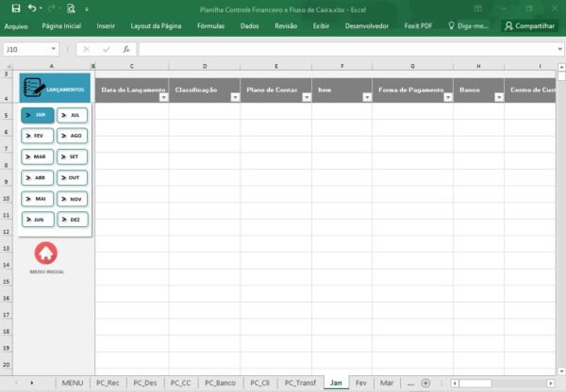The image size is (566, 392).
Task: Open the Item column filter dropdown
Action: point(367,97)
